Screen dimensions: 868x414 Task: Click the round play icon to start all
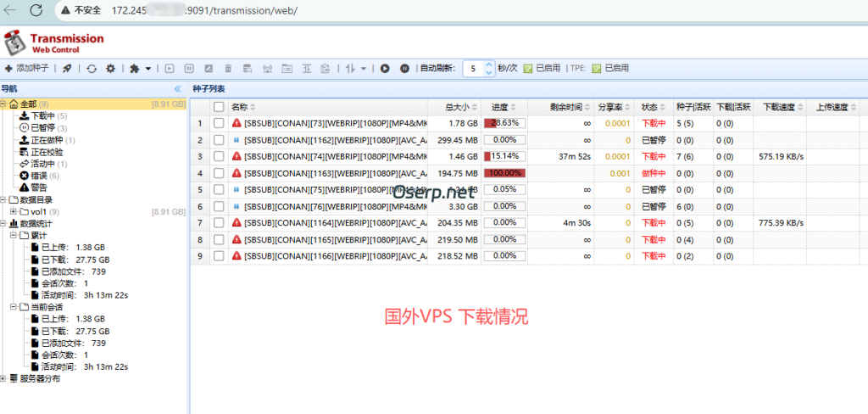[385, 68]
